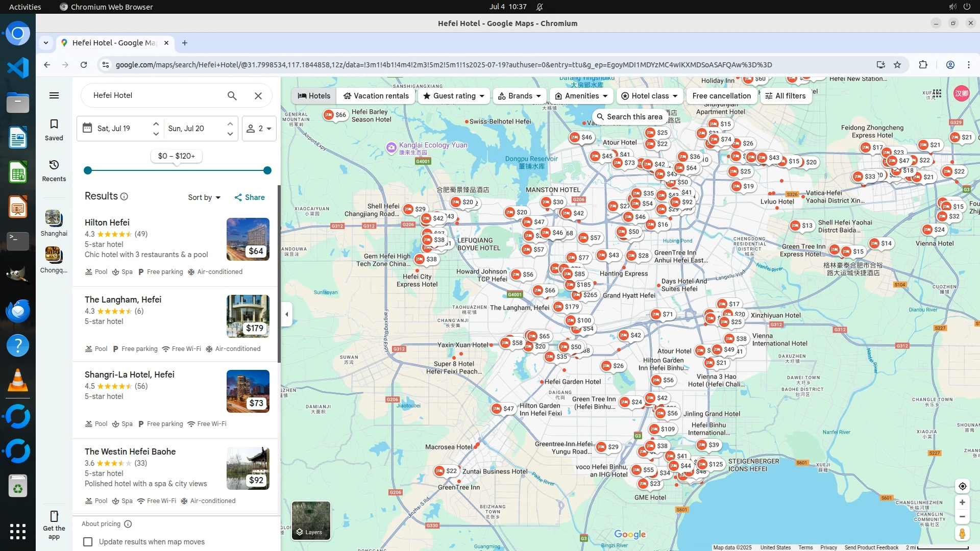
Task: Click the Search this area button
Action: [629, 117]
